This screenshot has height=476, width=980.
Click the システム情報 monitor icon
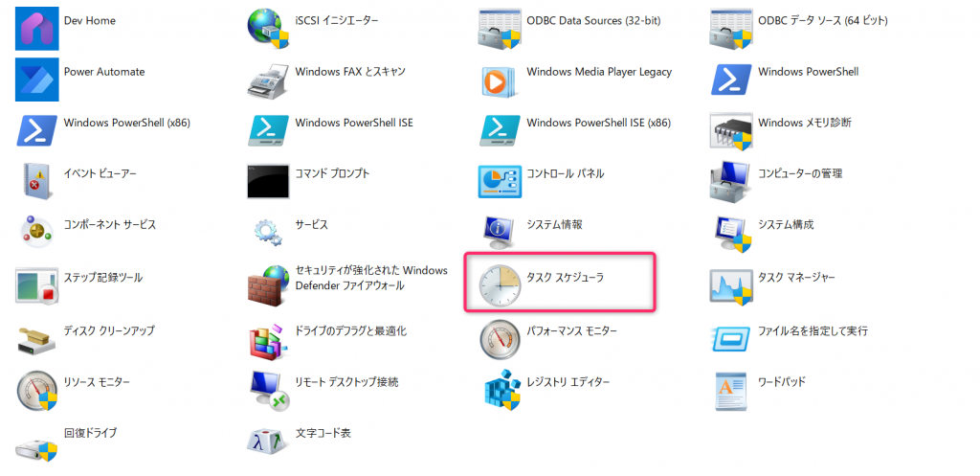coord(500,233)
